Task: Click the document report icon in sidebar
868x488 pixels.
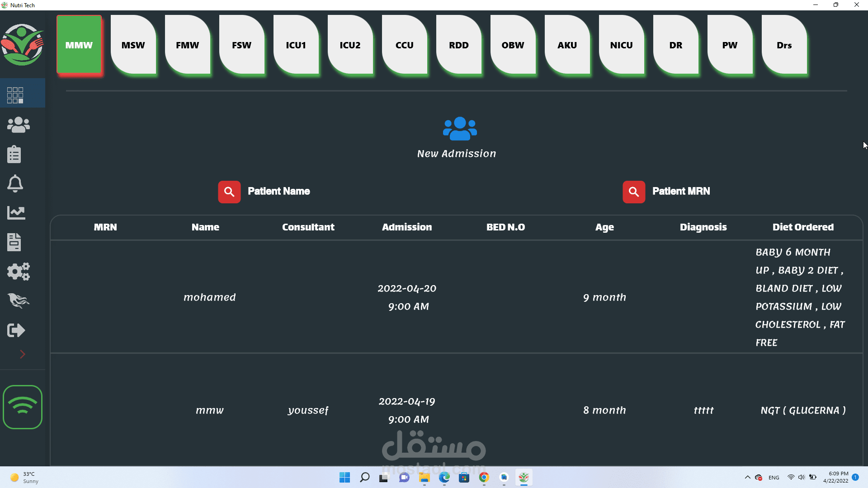Action: point(14,242)
